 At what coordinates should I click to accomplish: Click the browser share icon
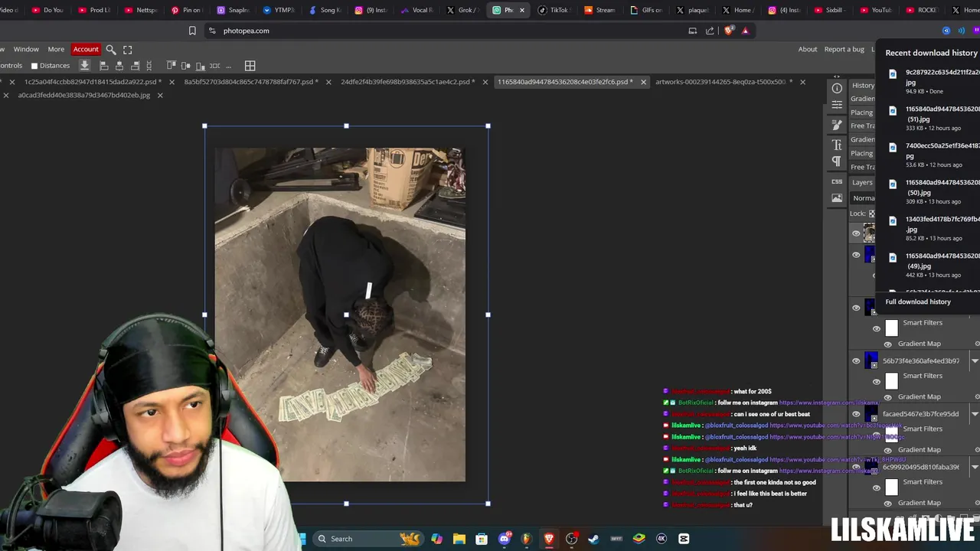pos(710,31)
